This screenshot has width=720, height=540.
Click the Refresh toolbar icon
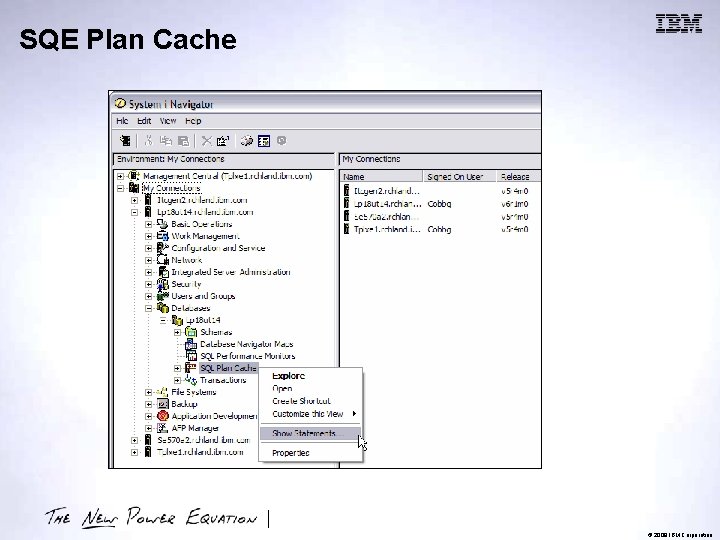click(247, 141)
